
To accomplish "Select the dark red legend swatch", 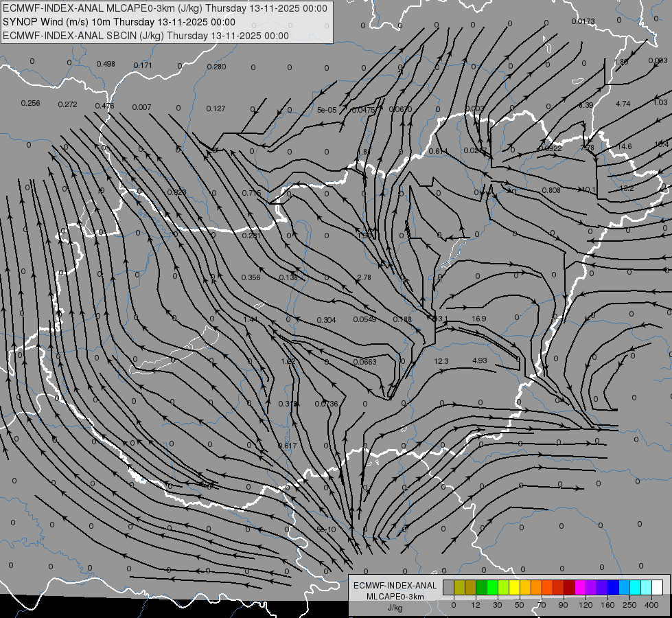I will [x=570, y=588].
